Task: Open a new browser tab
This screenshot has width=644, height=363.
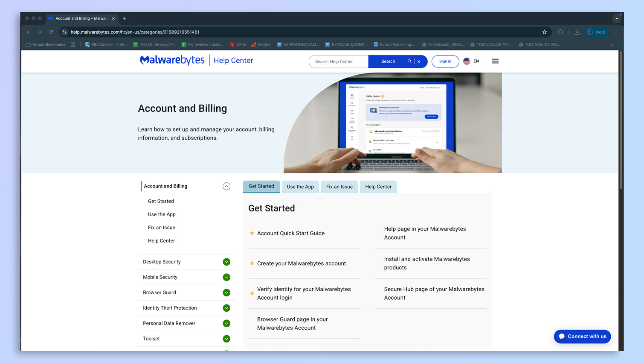Action: (x=125, y=18)
